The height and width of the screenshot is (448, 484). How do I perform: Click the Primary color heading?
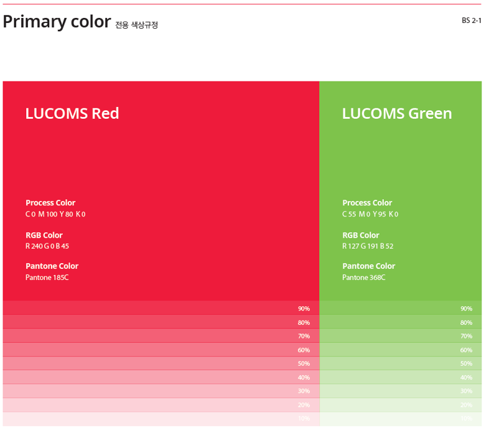(57, 22)
